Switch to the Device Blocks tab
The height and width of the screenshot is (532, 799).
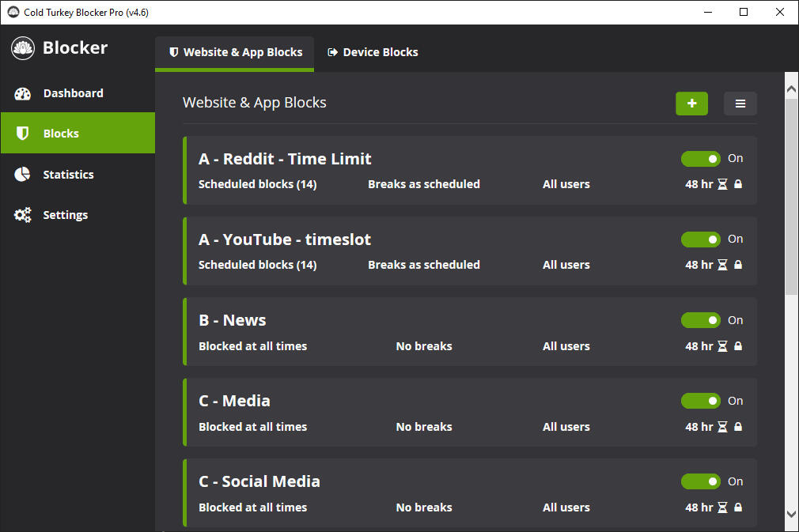click(x=373, y=52)
